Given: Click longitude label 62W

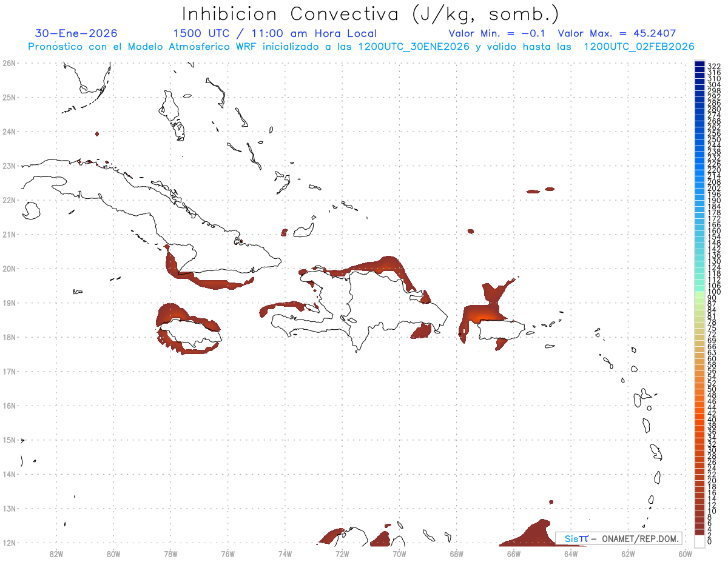Looking at the screenshot, I should 629,554.
